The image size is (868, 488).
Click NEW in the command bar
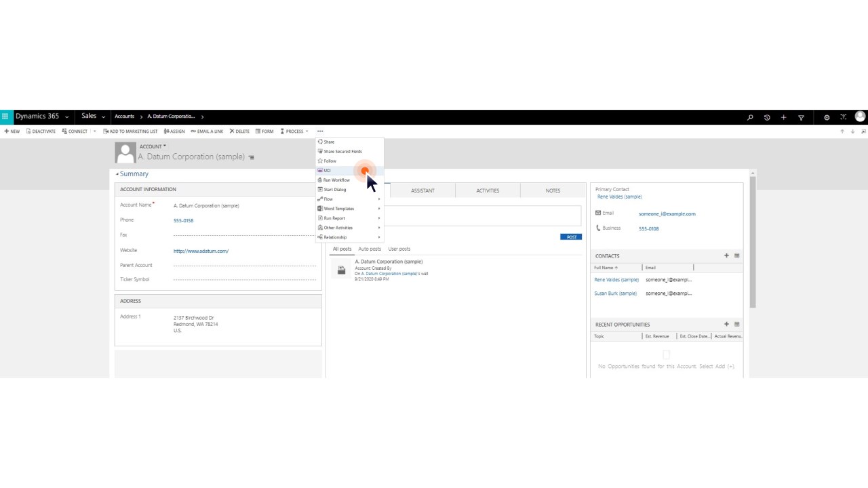click(12, 131)
